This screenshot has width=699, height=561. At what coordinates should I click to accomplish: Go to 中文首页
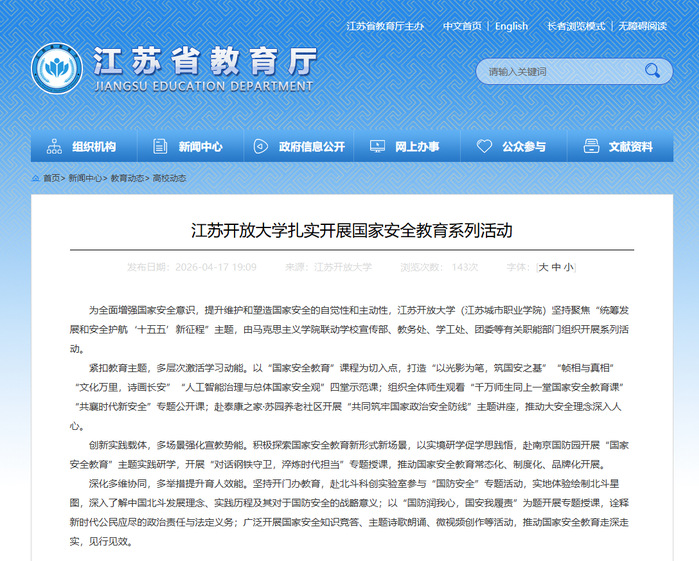click(462, 26)
